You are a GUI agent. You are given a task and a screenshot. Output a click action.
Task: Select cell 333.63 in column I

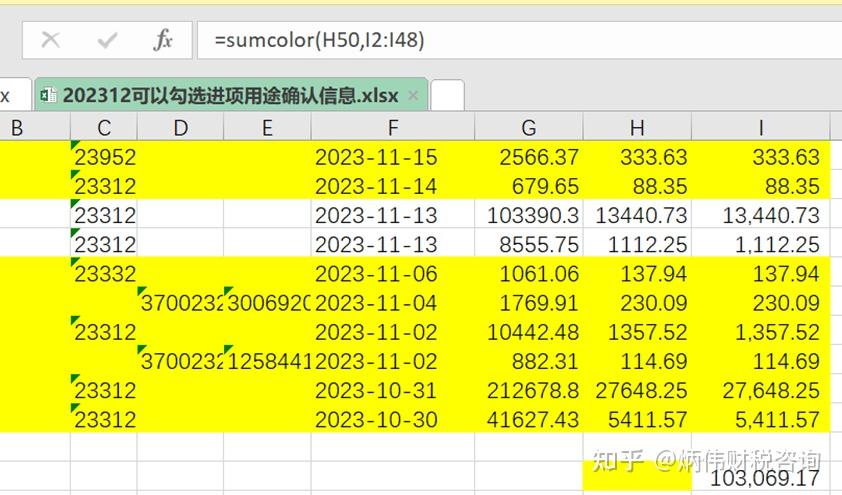point(760,156)
